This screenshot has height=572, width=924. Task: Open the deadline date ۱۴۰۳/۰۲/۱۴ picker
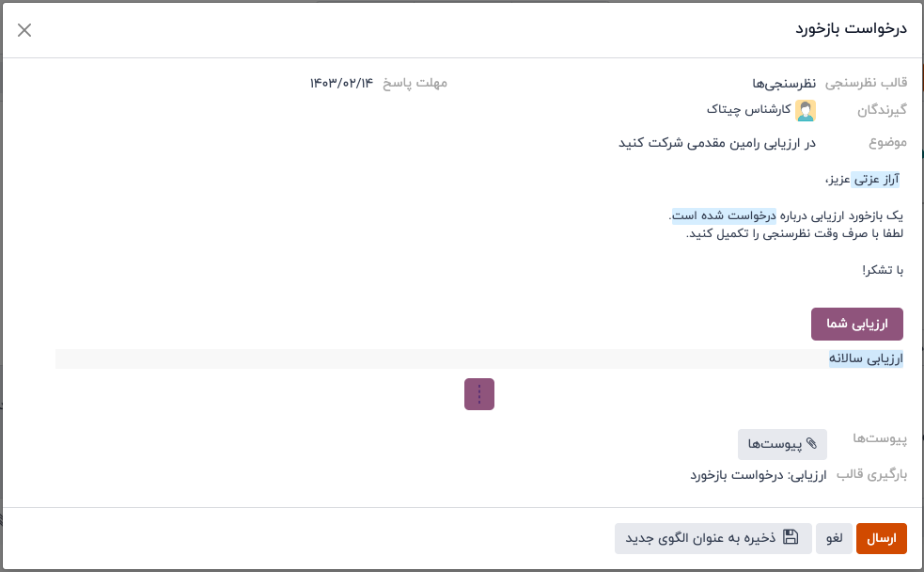[x=341, y=83]
